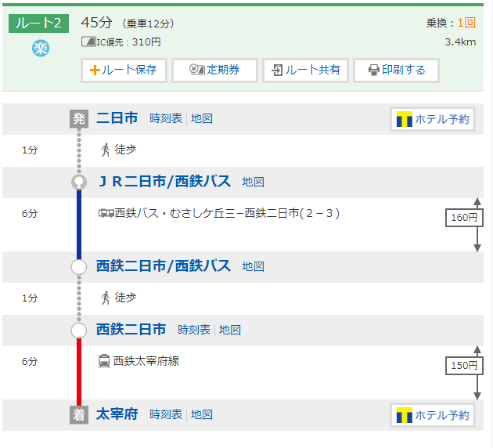
Task: Click the 3.4km distance text
Action: [460, 42]
